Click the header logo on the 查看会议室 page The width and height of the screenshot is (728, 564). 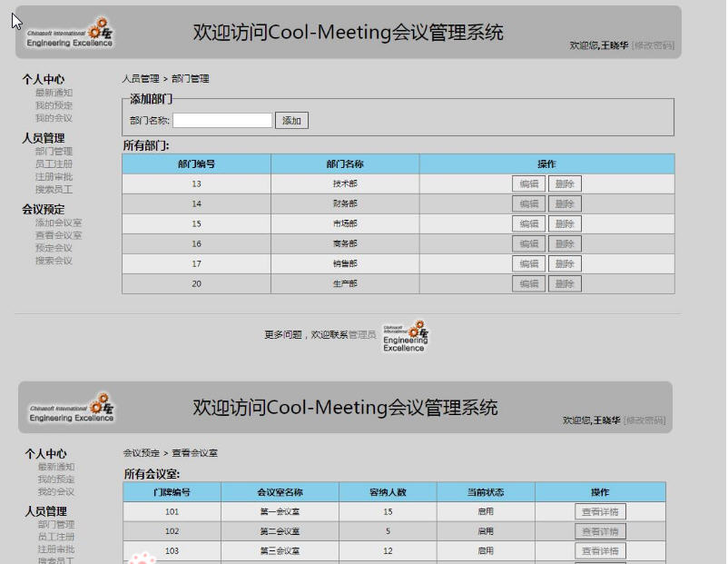[x=72, y=408]
